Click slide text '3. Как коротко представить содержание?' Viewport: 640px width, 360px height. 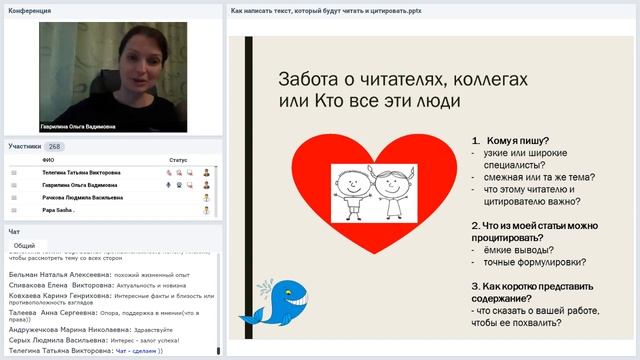[x=532, y=293]
